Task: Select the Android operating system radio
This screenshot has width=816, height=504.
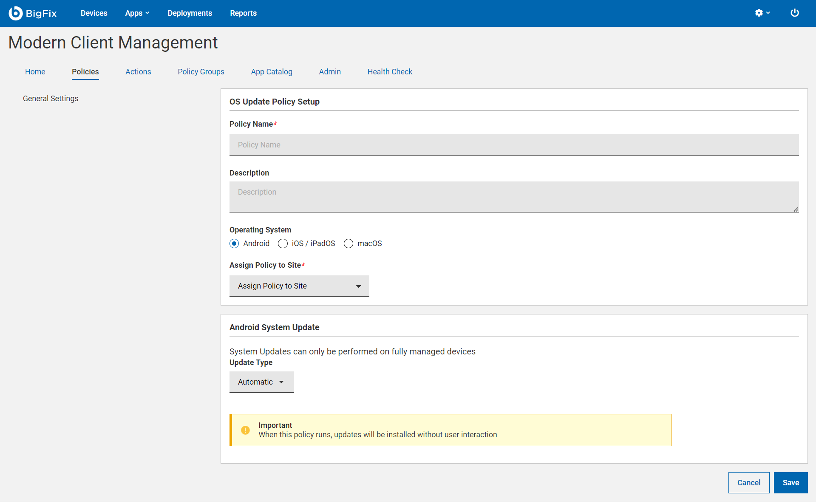Action: [x=234, y=244]
